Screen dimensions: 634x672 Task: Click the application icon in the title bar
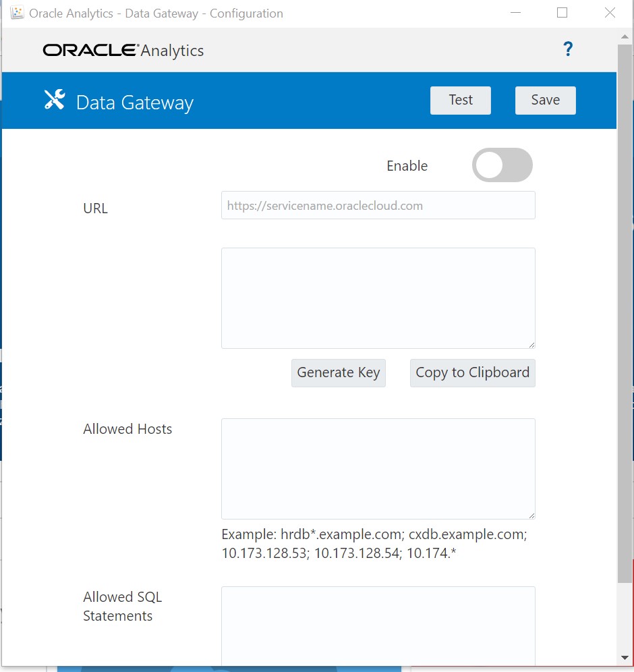point(16,12)
